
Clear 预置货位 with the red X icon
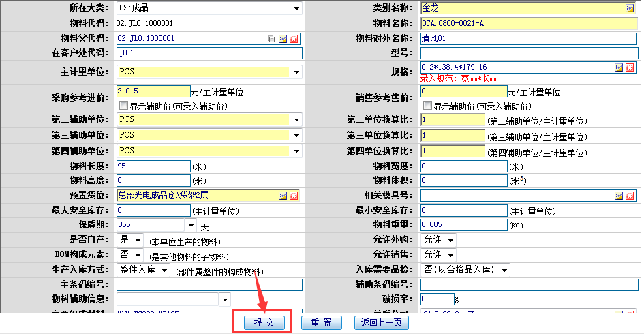pos(294,196)
